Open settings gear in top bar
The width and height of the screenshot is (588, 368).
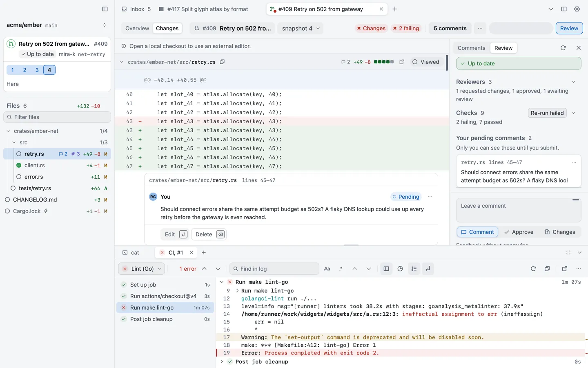click(577, 9)
